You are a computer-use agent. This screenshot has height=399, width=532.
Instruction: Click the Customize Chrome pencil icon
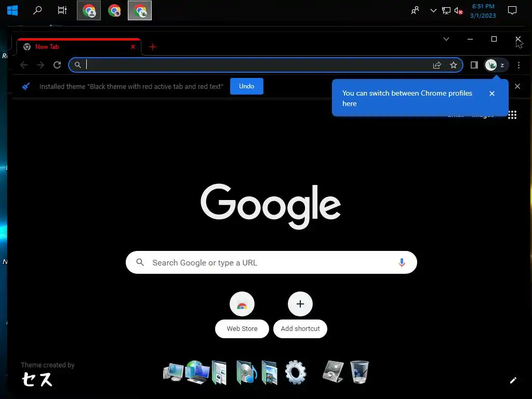[513, 380]
